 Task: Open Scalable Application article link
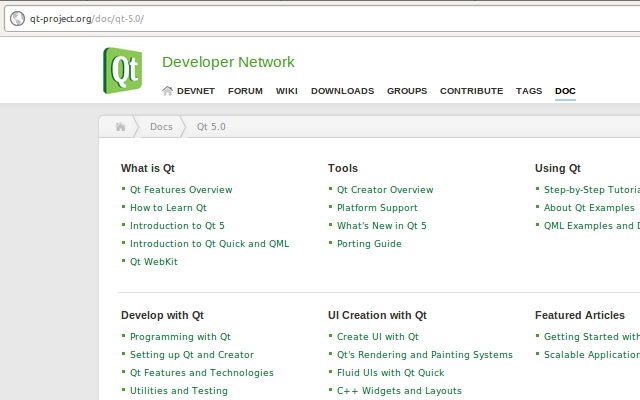pyautogui.click(x=592, y=355)
